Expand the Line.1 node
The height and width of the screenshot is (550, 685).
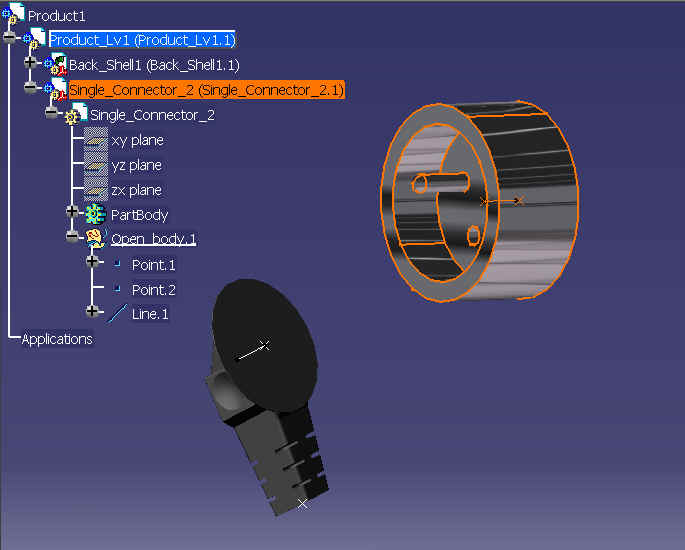click(92, 311)
